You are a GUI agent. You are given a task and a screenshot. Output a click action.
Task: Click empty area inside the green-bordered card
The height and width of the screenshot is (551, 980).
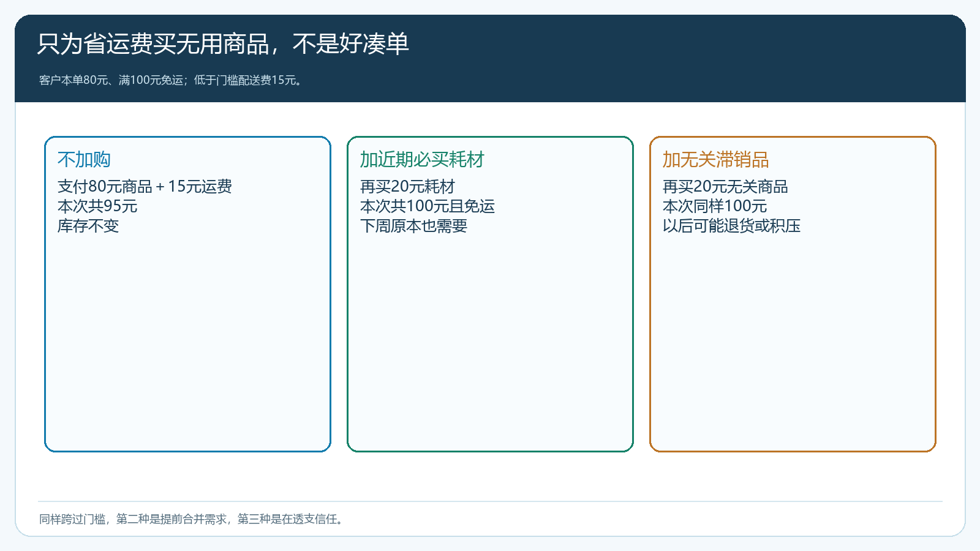(490, 343)
